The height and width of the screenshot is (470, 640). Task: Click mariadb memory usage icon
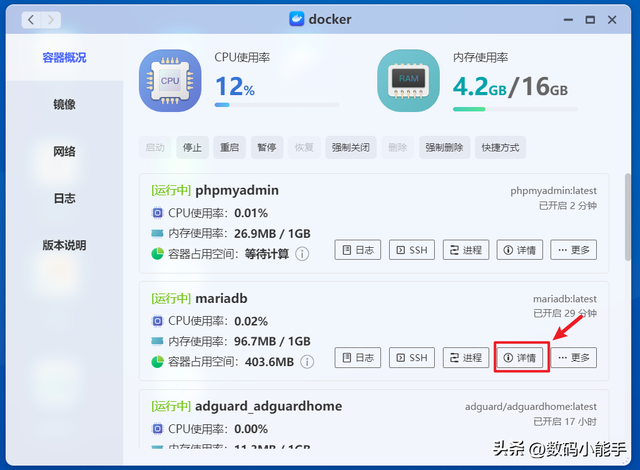point(157,341)
